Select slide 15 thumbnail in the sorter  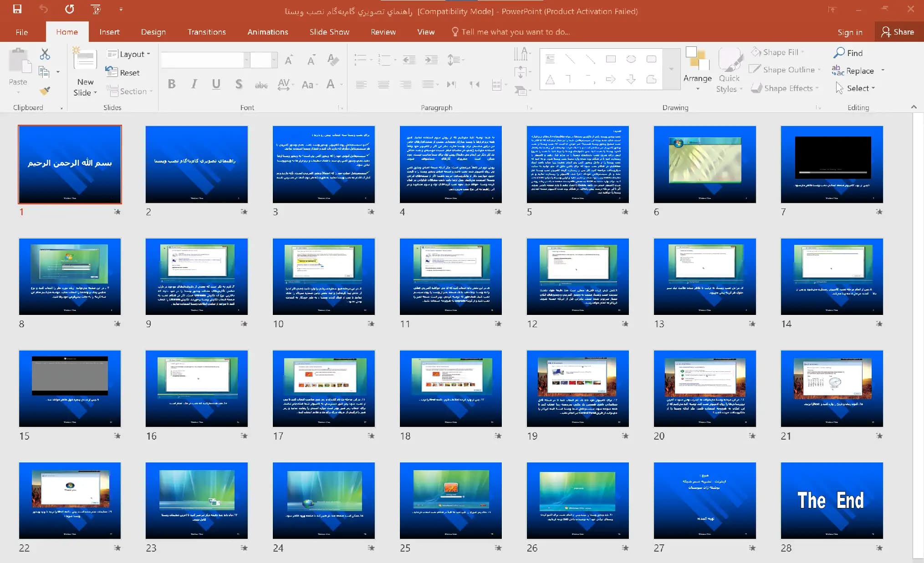70,389
